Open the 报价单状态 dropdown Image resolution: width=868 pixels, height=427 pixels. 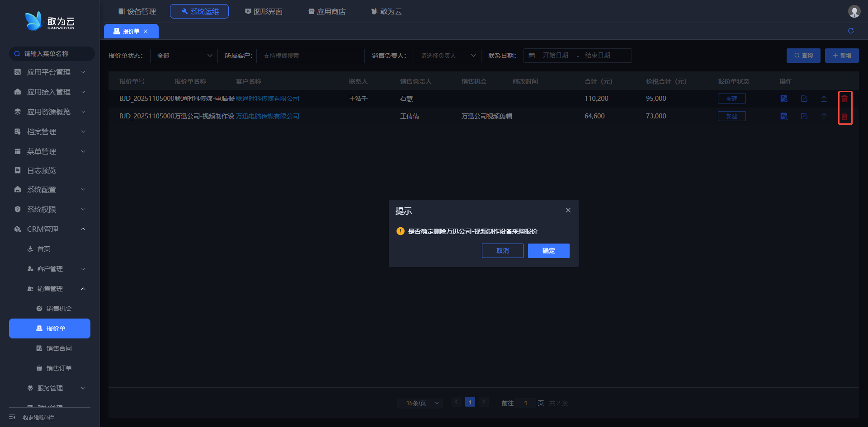point(184,56)
